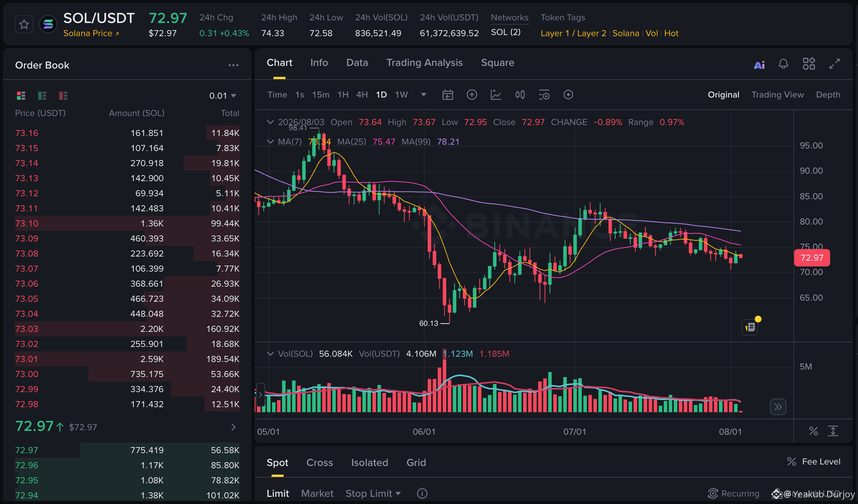Open the calendar date jump icon
Screen dimensions: 858x504
tap(448, 95)
